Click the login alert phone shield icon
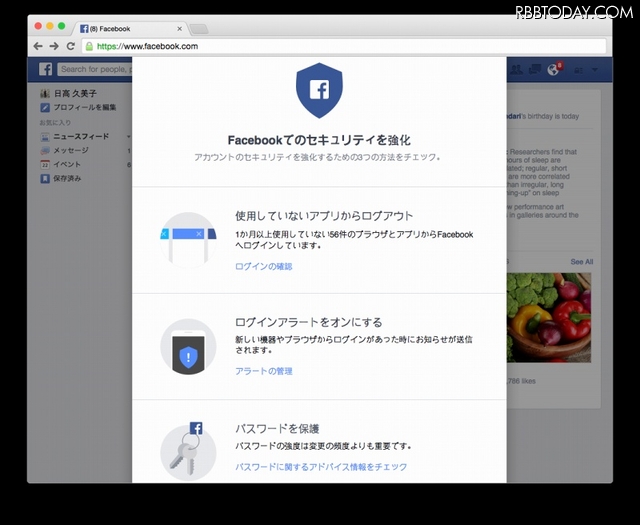640x525 pixels. [x=188, y=347]
